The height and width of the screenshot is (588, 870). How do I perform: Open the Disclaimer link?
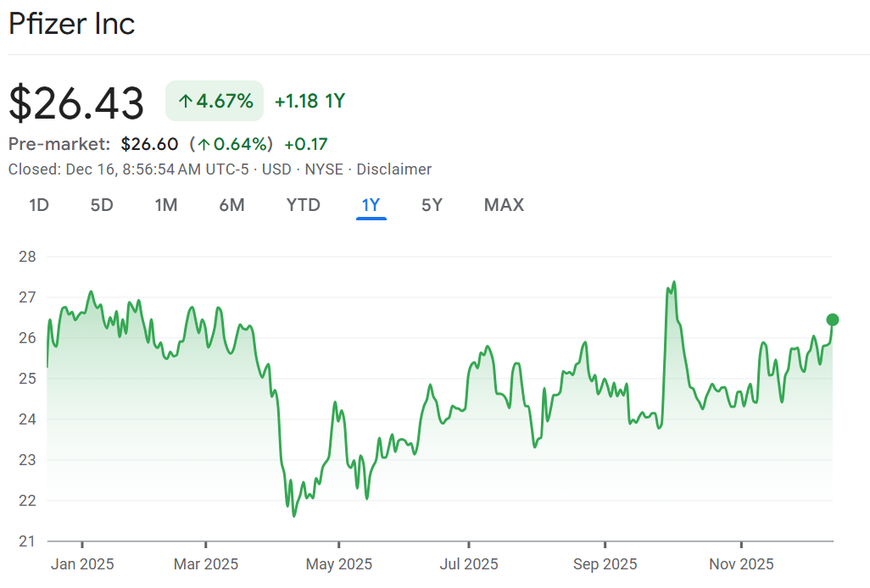tap(393, 169)
